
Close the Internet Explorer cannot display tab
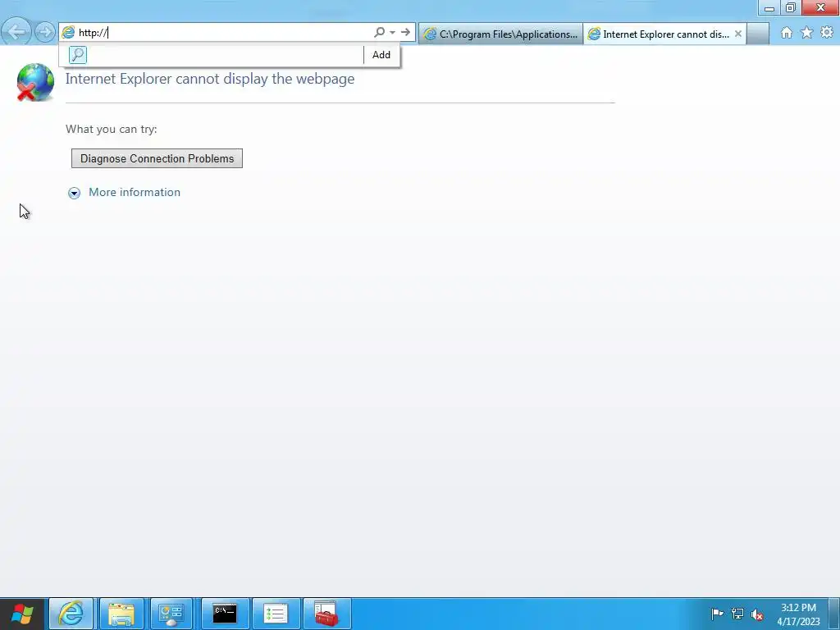click(x=737, y=34)
